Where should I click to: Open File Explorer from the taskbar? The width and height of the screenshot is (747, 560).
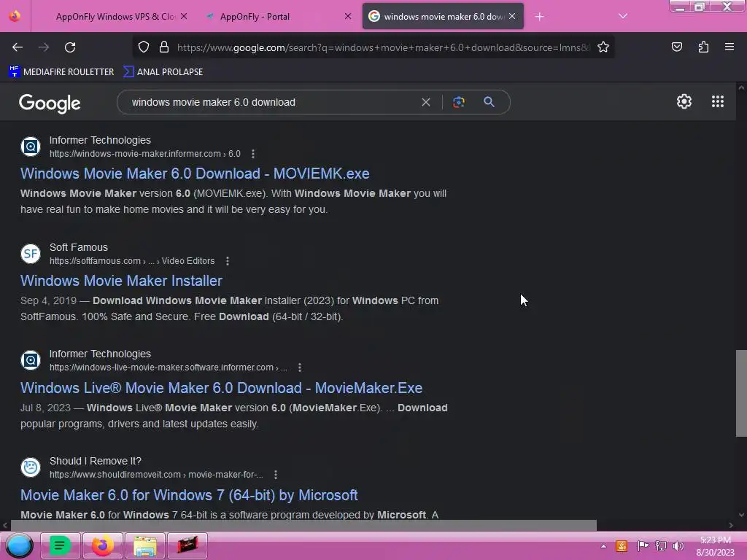point(145,545)
